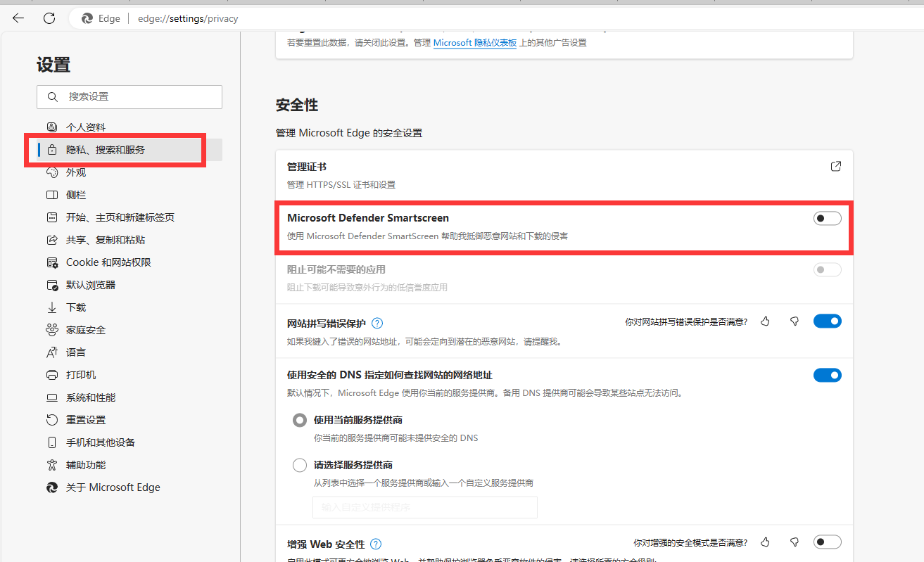Click the 共享、复制和粘贴 share icon
Image resolution: width=924 pixels, height=562 pixels.
click(x=51, y=240)
